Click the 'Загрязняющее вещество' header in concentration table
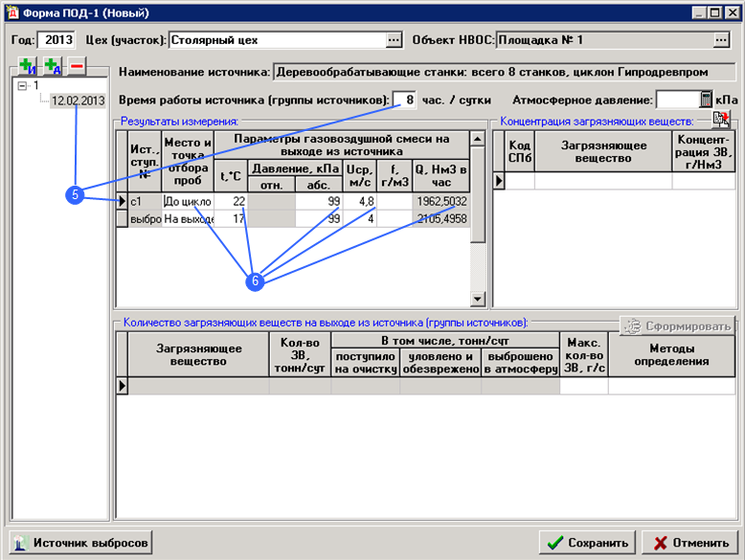745x560 pixels. click(603, 151)
